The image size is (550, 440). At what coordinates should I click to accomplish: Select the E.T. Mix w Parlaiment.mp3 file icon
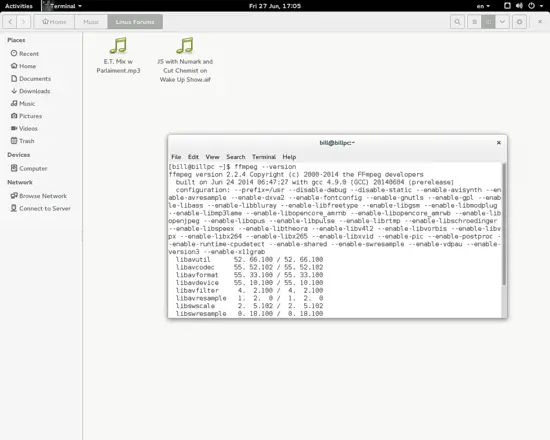[x=118, y=46]
